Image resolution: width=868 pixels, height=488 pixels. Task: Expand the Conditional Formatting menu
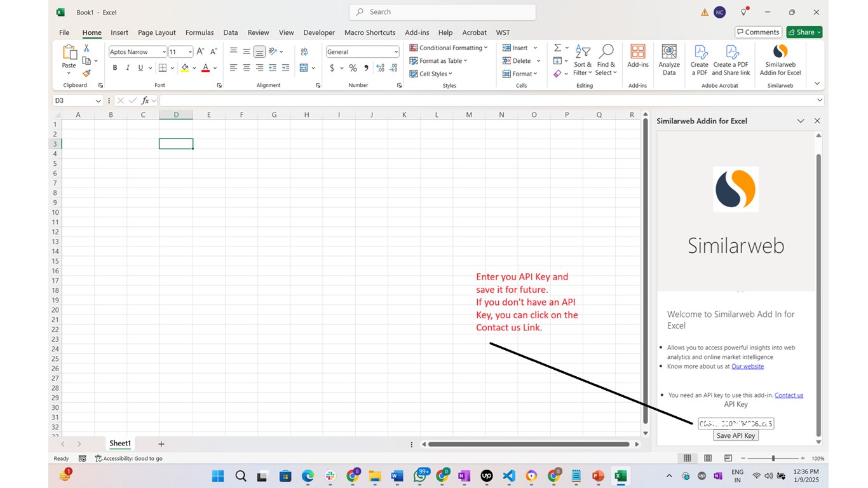tap(449, 48)
